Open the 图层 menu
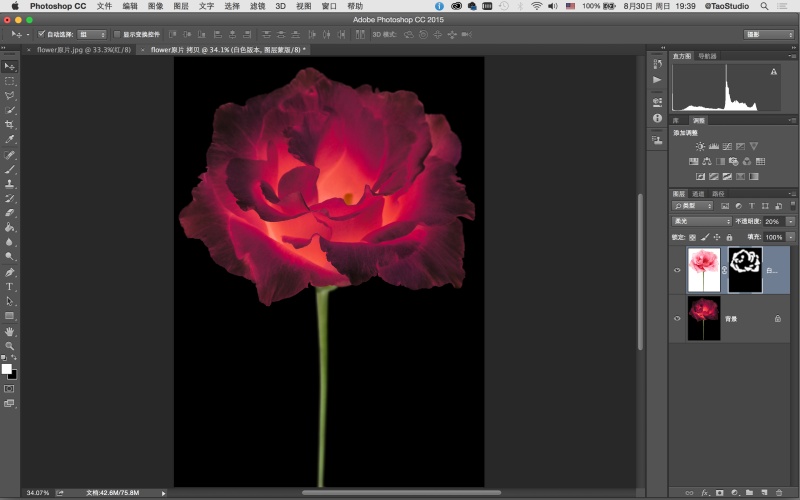Screen dimensions: 800x500 click(x=181, y=6)
